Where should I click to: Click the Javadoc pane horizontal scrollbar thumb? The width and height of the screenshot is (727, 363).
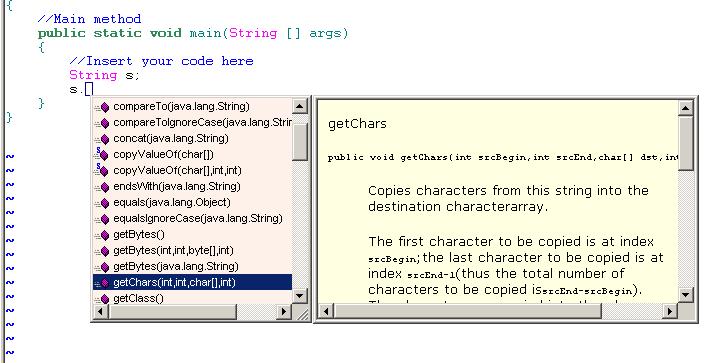467,311
